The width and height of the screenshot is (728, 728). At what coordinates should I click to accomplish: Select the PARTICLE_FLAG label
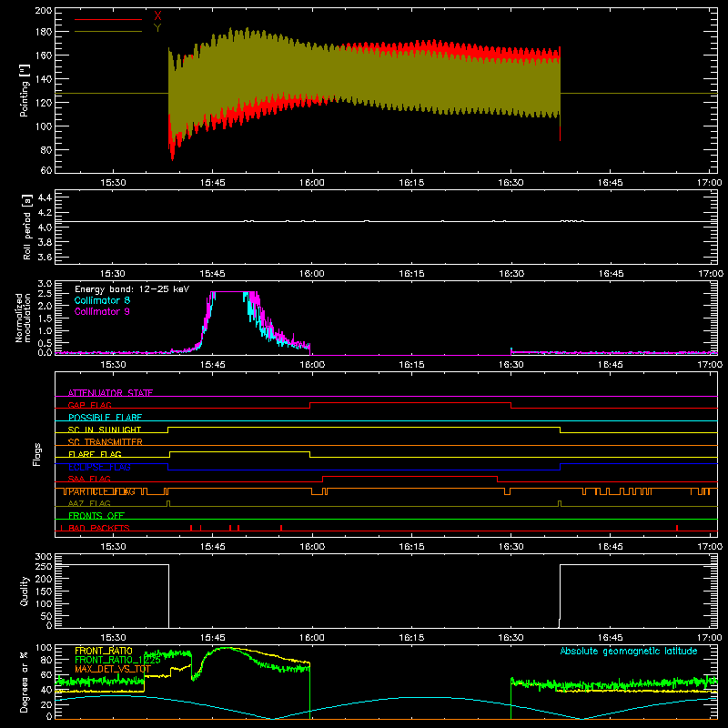tap(102, 491)
